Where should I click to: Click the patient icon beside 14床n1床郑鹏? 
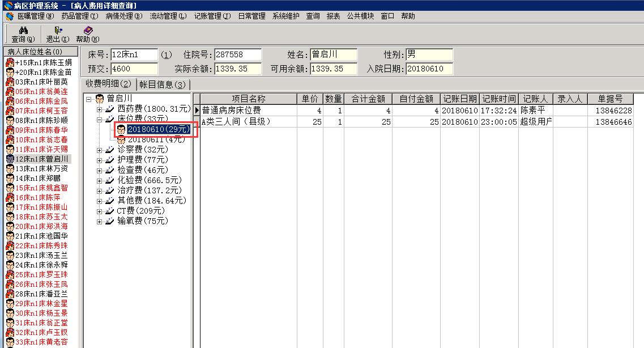10,179
